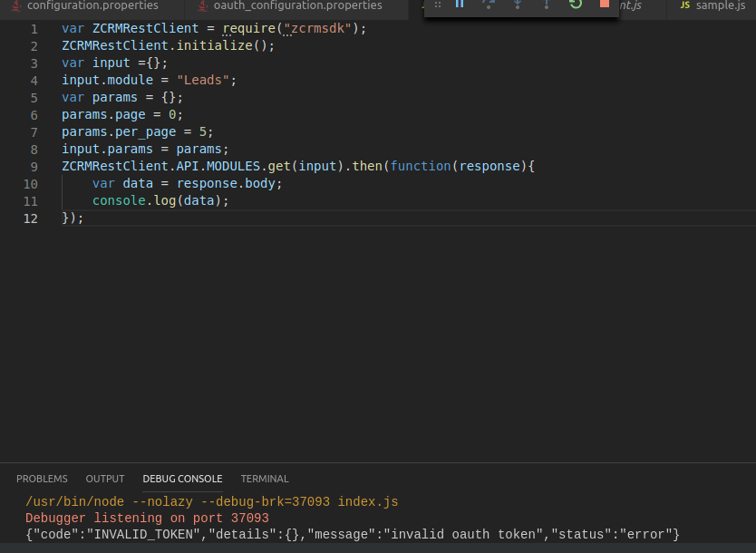Show the PROBLEMS panel
756x553 pixels.
click(42, 479)
